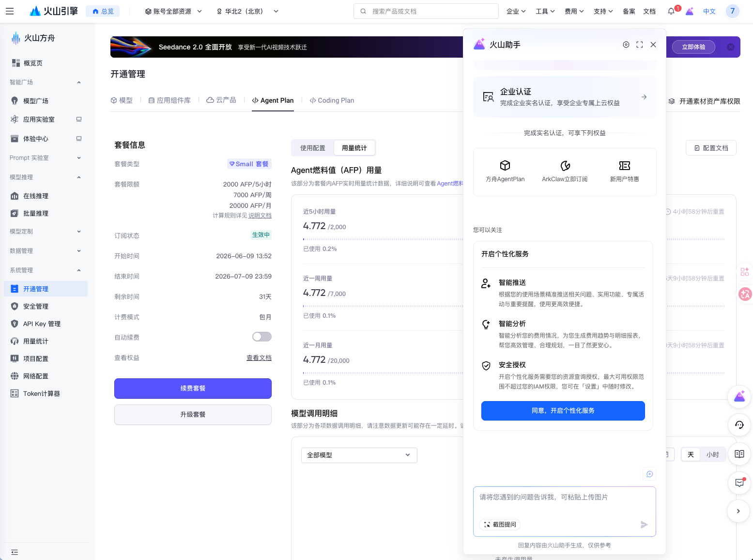The image size is (753, 560).
Task: Click the send message arrow icon
Action: click(644, 525)
